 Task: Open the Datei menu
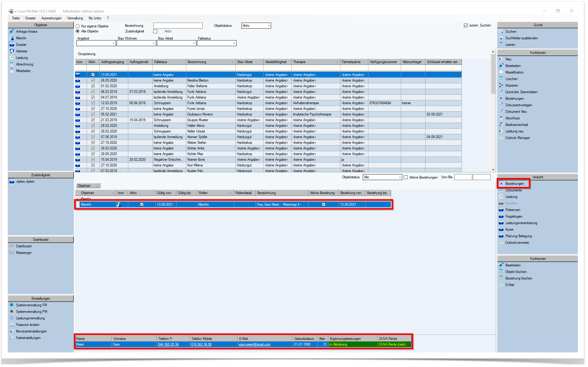[x=16, y=18]
